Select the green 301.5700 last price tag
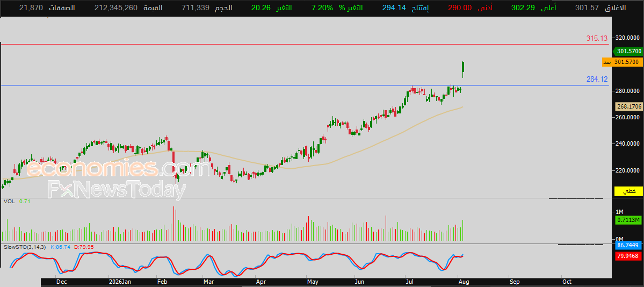The image size is (644, 287). (634, 52)
